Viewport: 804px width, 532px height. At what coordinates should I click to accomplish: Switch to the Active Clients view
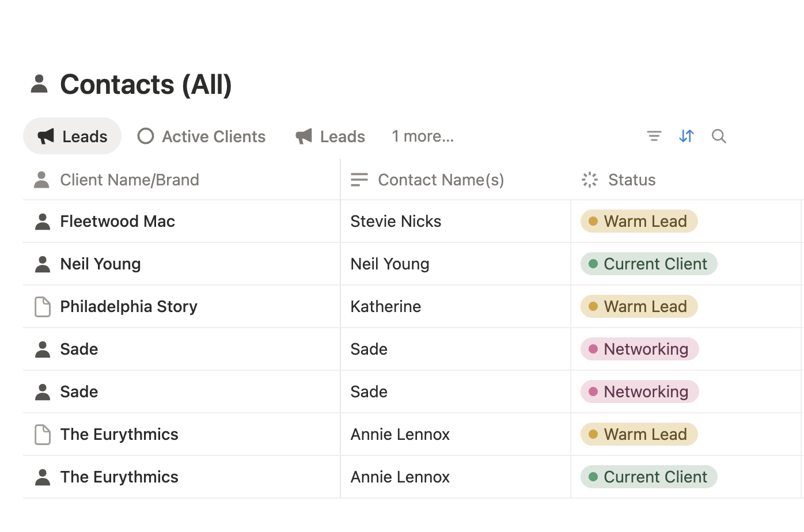pyautogui.click(x=202, y=136)
